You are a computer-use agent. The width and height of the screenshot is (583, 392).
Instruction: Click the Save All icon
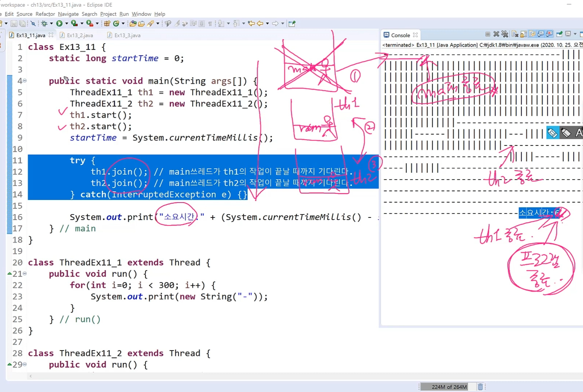pyautogui.click(x=23, y=24)
